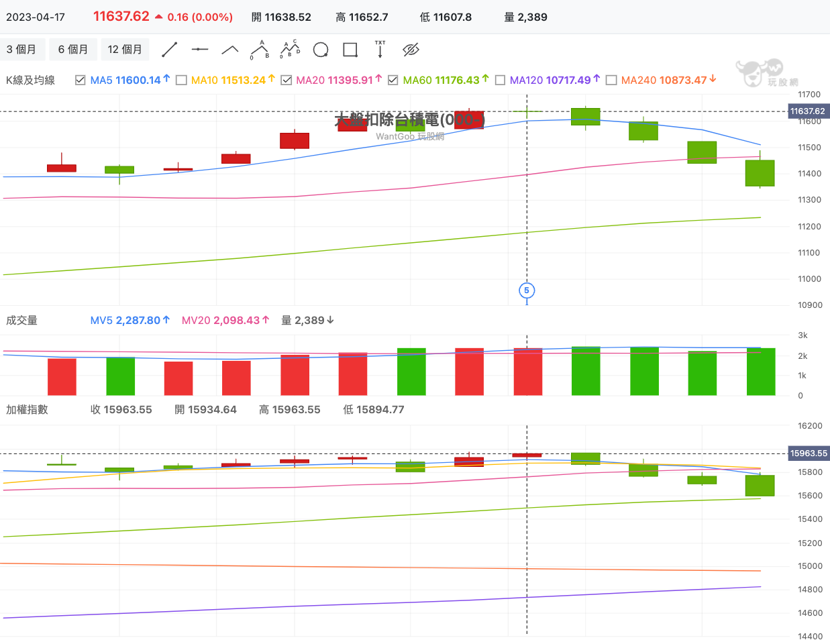Select the 0-A-B wave pattern tool

pos(260,50)
